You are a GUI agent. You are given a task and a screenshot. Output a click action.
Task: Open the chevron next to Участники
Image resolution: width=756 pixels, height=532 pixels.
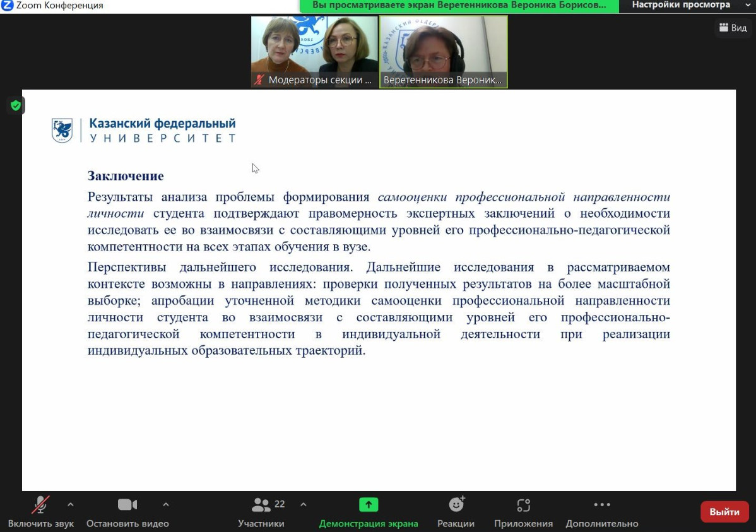pyautogui.click(x=303, y=504)
